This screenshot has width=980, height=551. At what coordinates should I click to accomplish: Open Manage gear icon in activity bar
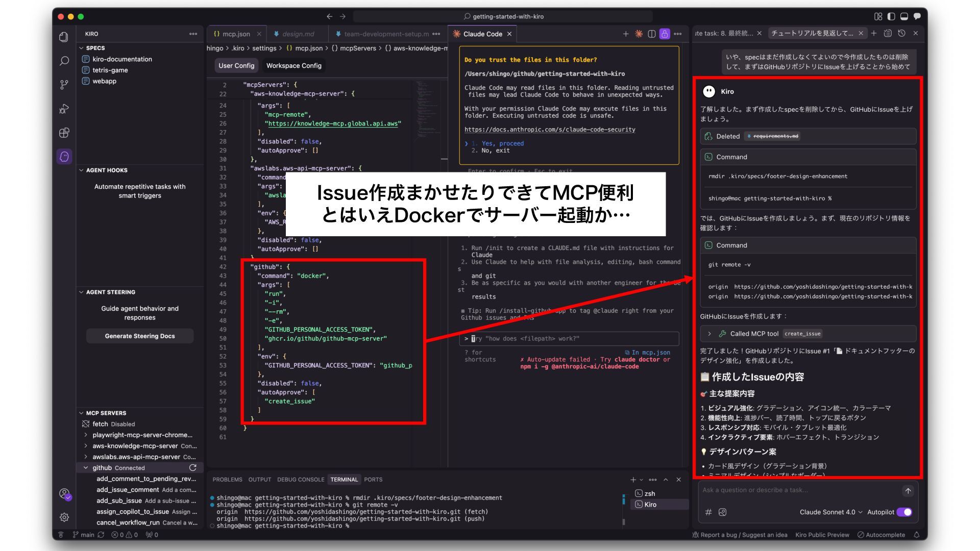tap(64, 517)
